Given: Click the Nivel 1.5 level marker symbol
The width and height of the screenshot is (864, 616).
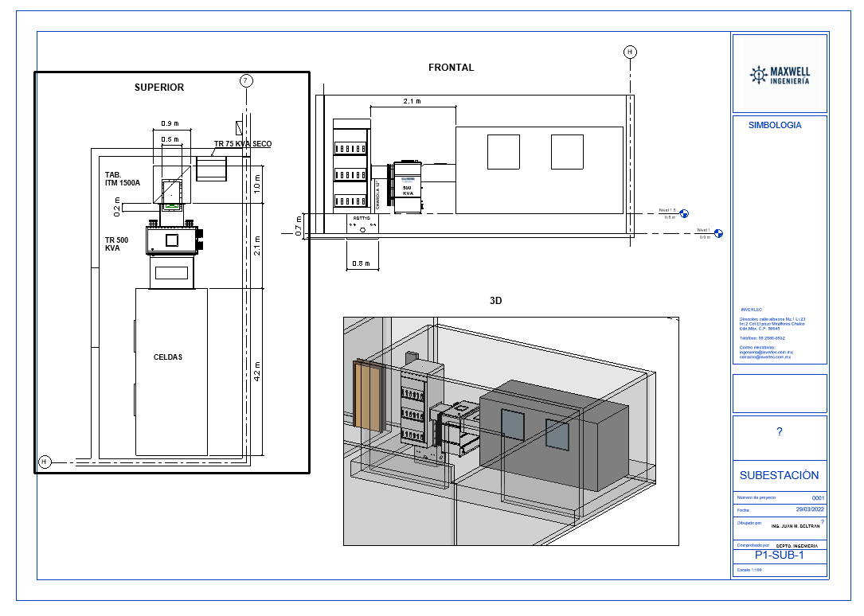Looking at the screenshot, I should coord(684,213).
